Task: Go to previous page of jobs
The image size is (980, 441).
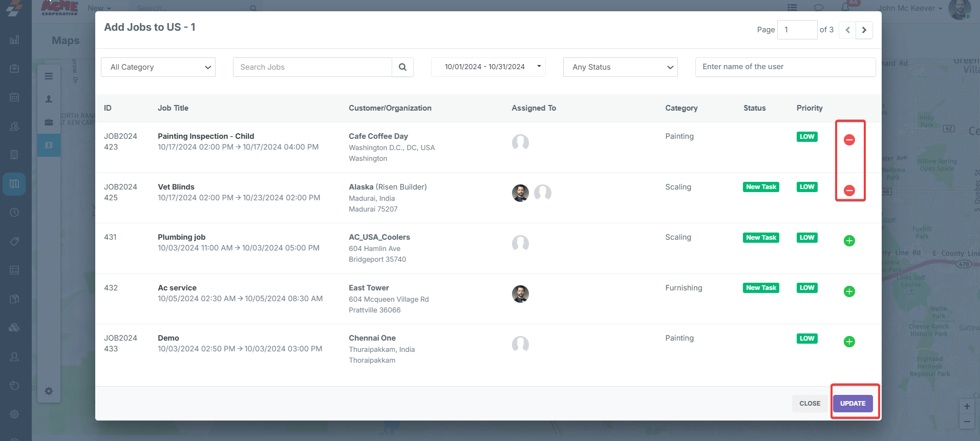Action: [847, 30]
